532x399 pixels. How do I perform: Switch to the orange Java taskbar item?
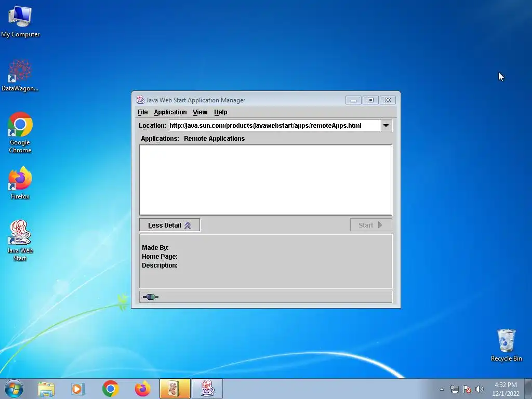pyautogui.click(x=175, y=389)
